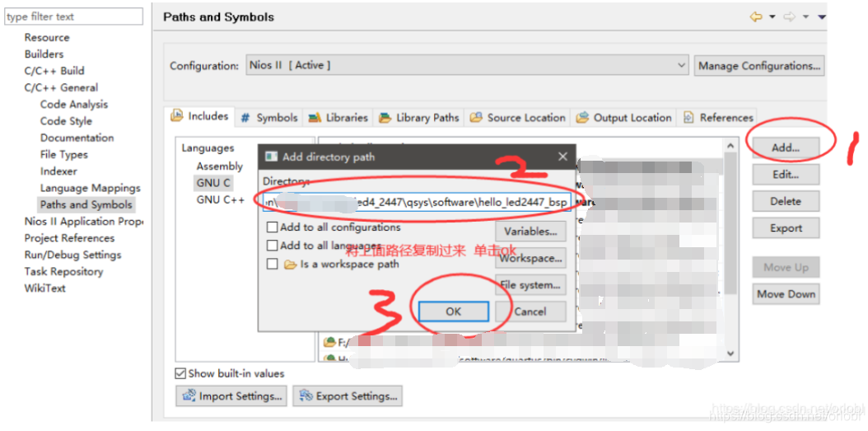Click the Libraries tab books icon
This screenshot has width=868, height=431.
pyautogui.click(x=315, y=118)
